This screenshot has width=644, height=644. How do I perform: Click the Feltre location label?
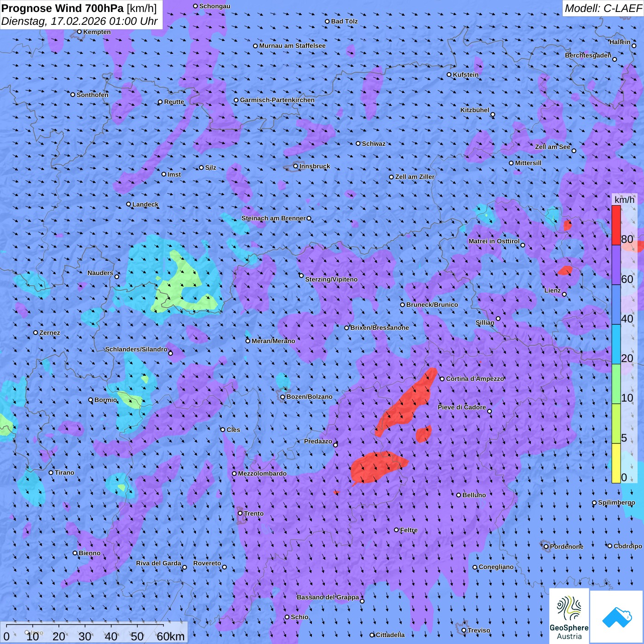[409, 530]
